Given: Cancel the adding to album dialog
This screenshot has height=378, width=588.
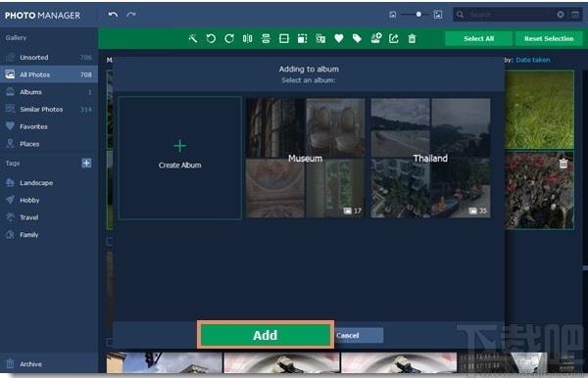Looking at the screenshot, I should click(358, 335).
